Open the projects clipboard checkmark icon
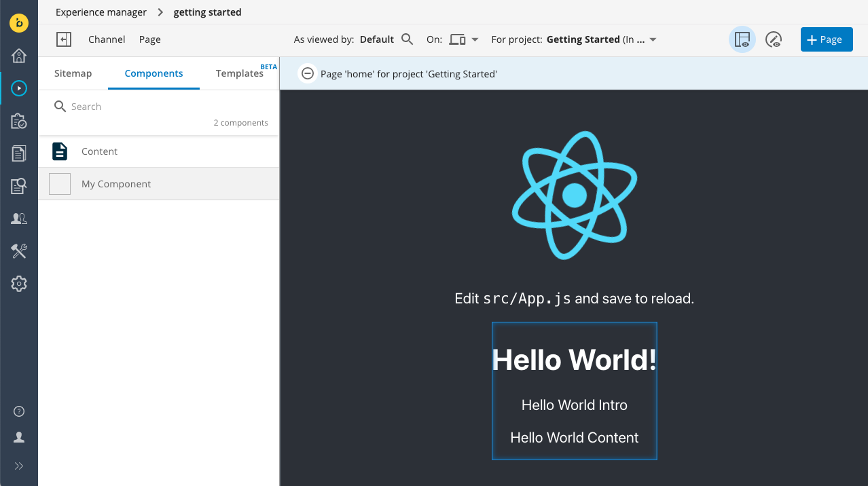 [x=19, y=121]
